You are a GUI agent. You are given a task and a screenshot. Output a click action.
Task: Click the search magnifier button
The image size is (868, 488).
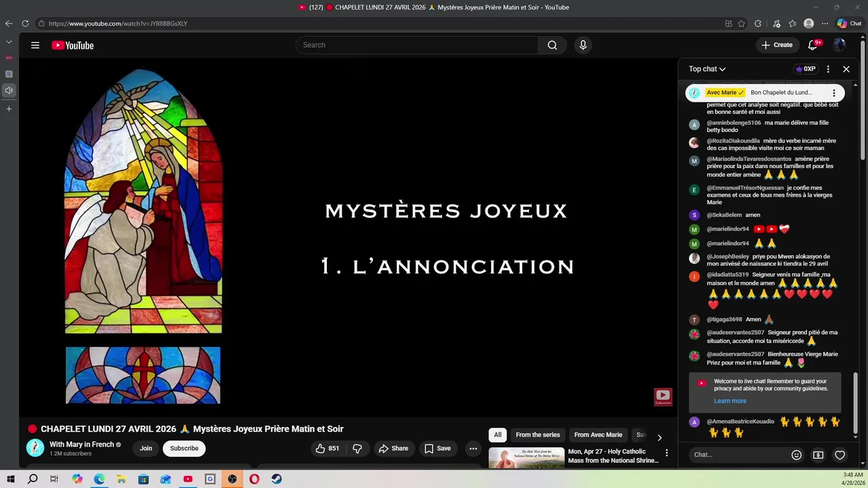[552, 45]
